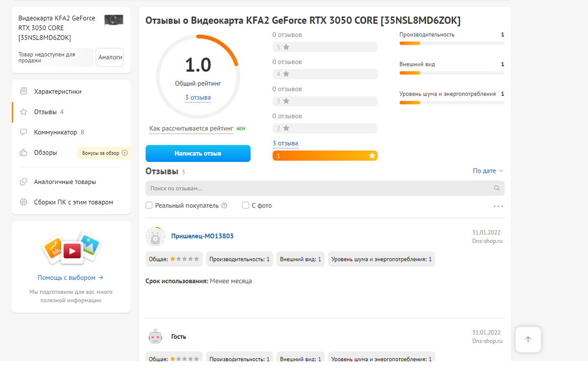This screenshot has height=368, width=588.
Task: Select the 5-star rating filter bar
Action: [x=325, y=47]
